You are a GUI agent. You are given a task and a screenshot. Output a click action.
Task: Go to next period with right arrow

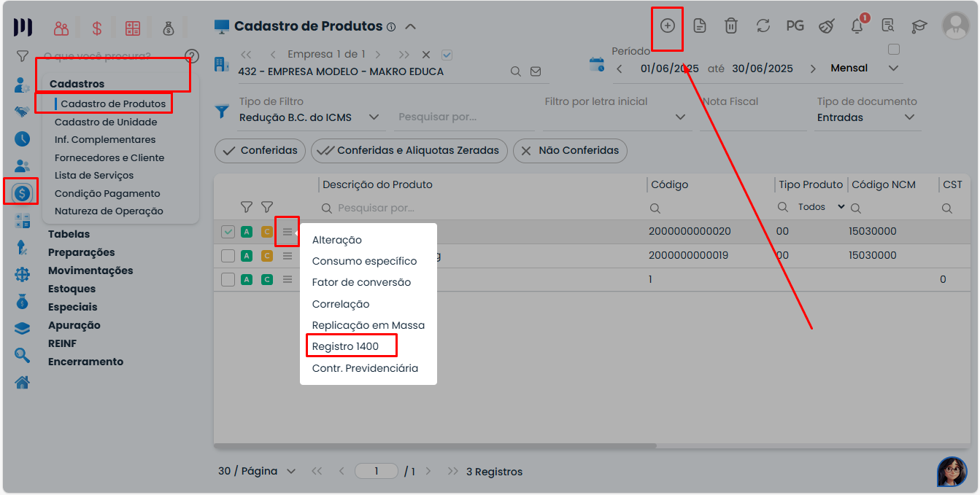click(811, 69)
